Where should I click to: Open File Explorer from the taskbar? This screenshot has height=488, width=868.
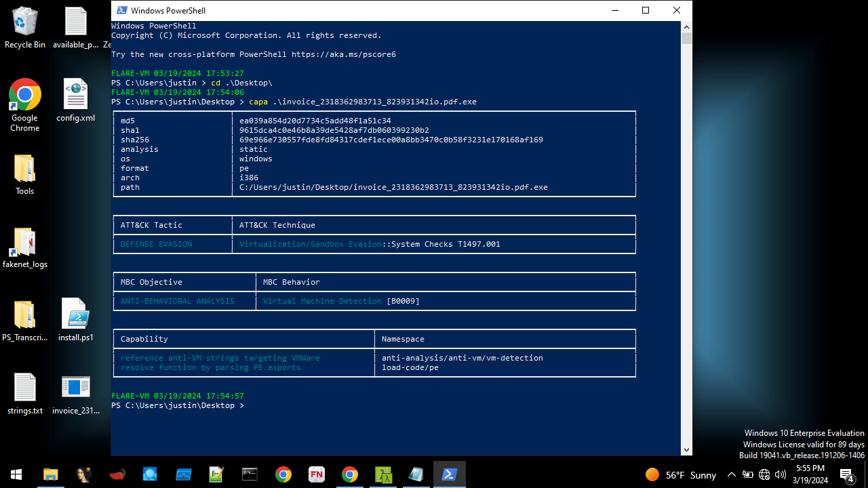tap(51, 474)
